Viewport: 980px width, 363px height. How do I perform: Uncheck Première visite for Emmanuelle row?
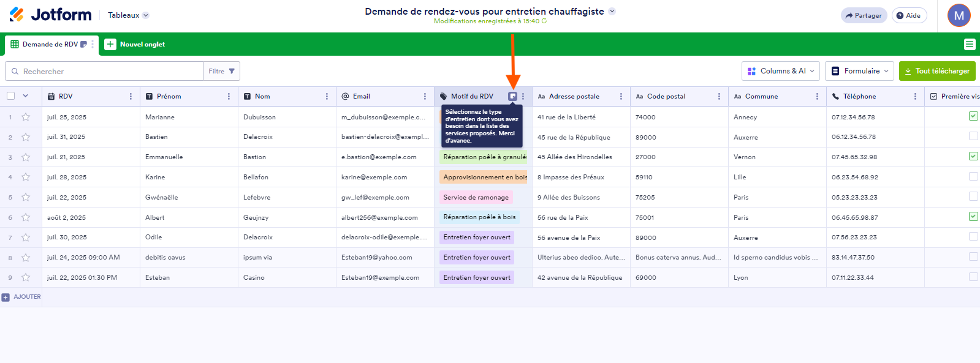(x=973, y=156)
